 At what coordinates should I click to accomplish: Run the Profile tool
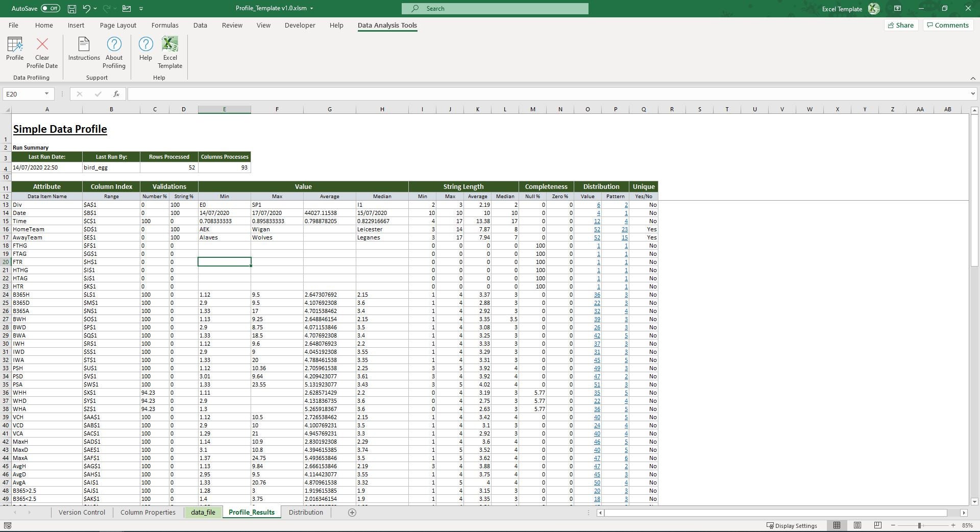pyautogui.click(x=15, y=51)
